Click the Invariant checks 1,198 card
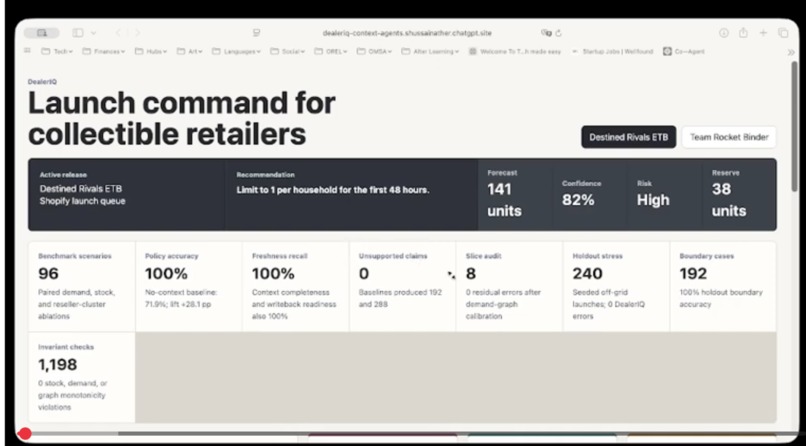 (82, 377)
